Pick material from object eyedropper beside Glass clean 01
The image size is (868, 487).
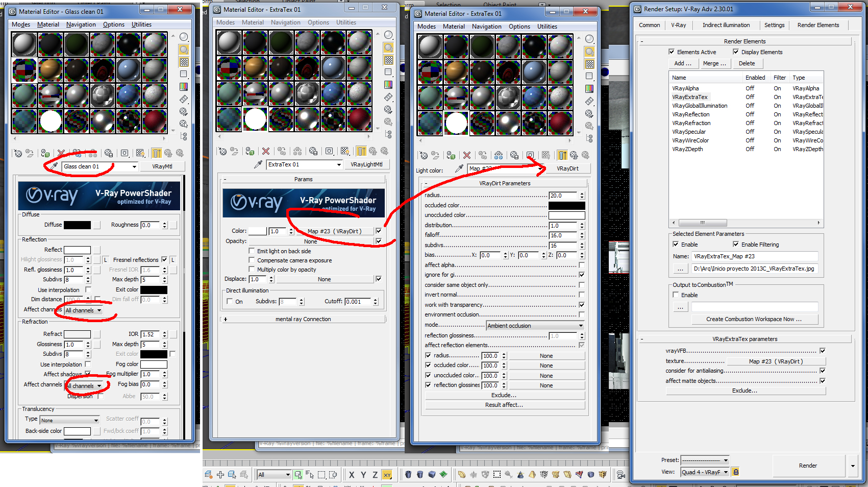54,166
